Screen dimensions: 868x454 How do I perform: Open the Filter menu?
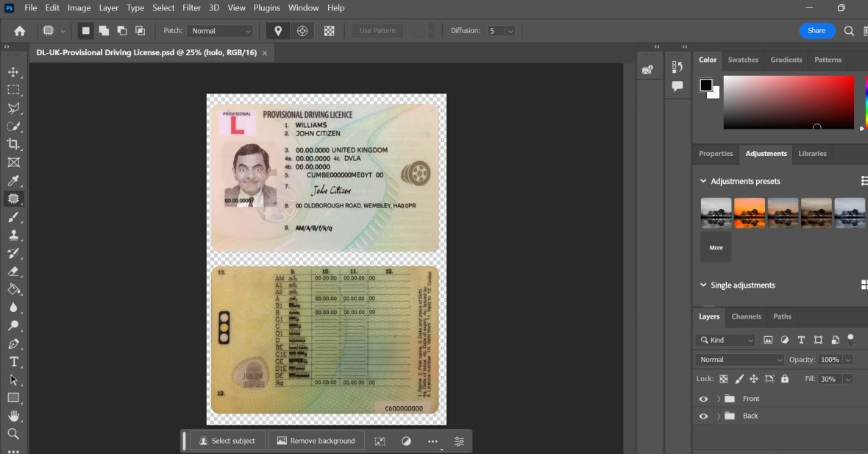(191, 7)
